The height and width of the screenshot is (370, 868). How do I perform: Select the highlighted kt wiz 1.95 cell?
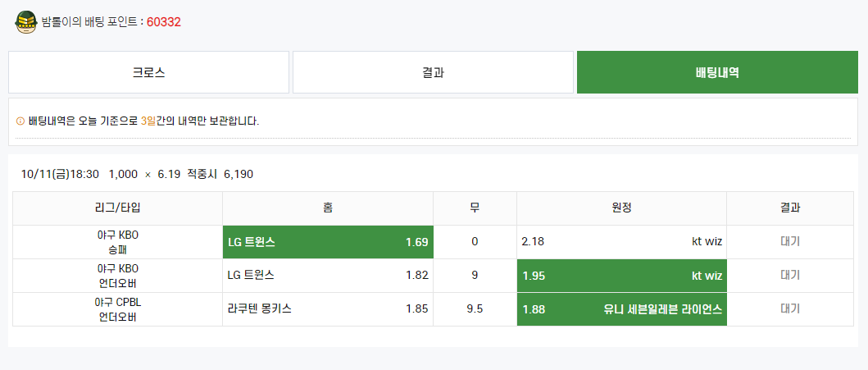[x=621, y=276]
